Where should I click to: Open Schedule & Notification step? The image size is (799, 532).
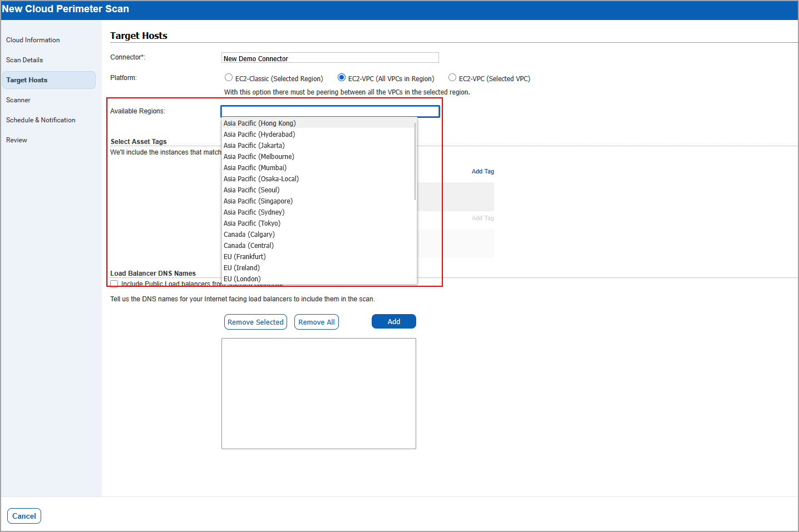(x=41, y=120)
